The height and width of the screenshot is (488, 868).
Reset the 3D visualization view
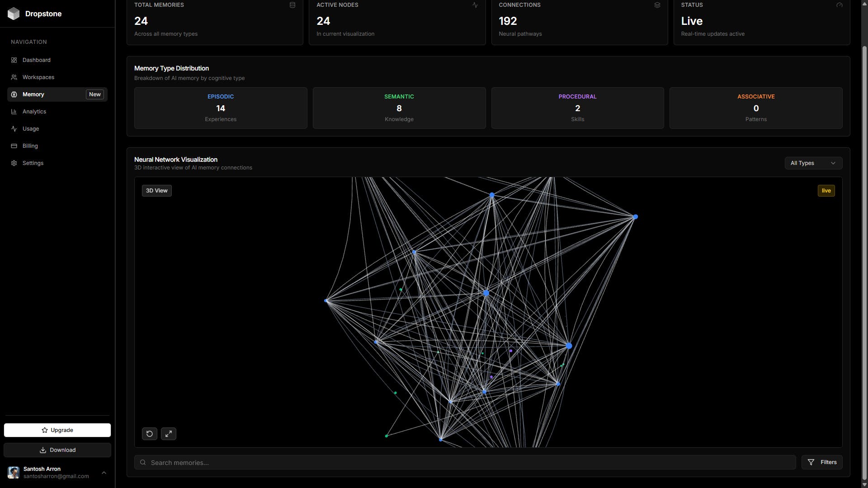click(150, 434)
